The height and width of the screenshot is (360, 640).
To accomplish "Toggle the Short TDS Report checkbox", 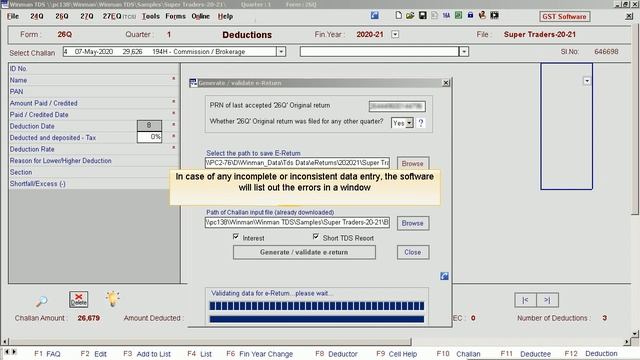I will point(316,236).
